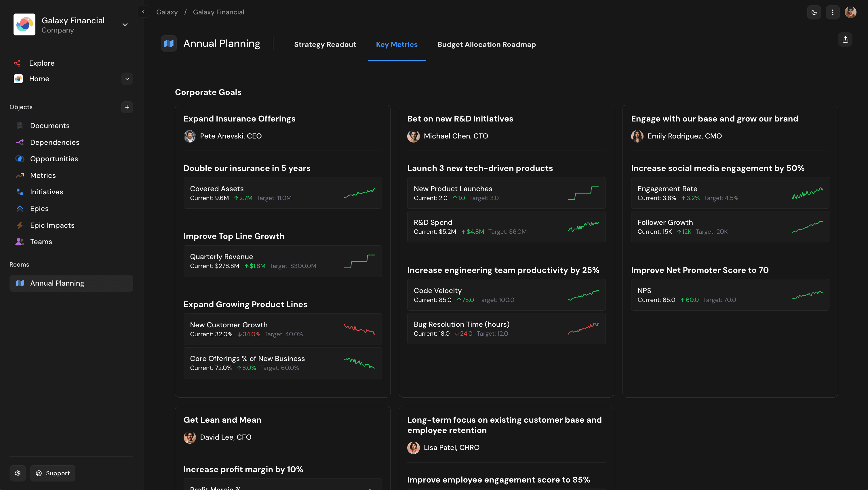Image resolution: width=868 pixels, height=490 pixels.
Task: Follow the Galaxy breadcrumb link
Action: point(167,12)
